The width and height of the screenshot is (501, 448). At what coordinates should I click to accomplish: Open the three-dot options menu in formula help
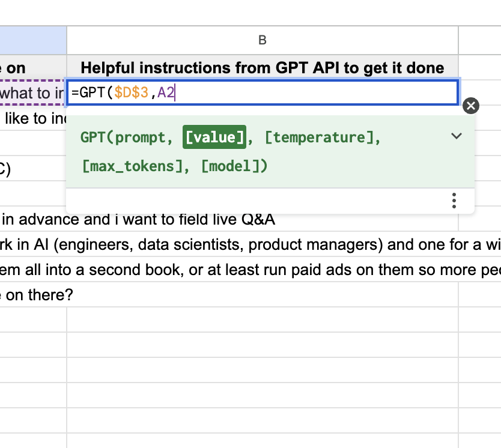[x=454, y=200]
